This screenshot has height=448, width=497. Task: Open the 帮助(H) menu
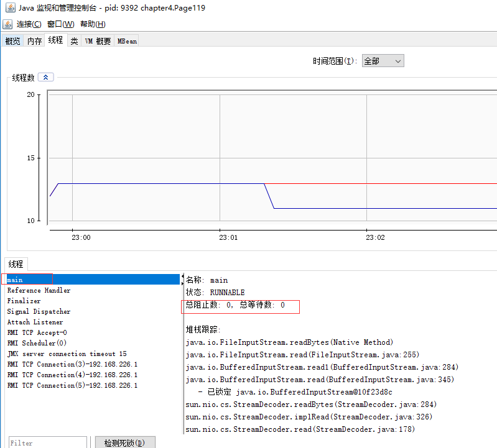(93, 24)
